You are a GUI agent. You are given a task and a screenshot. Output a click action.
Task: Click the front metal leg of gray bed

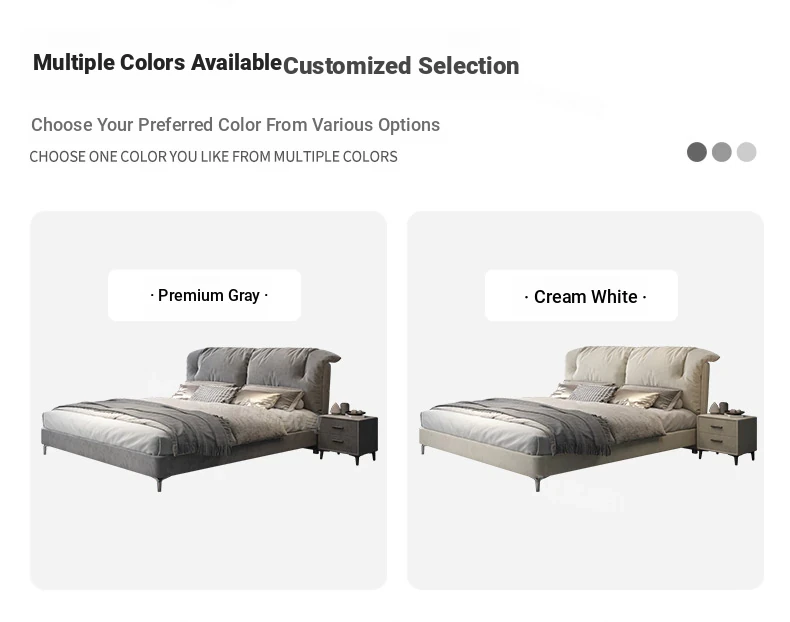(x=158, y=482)
